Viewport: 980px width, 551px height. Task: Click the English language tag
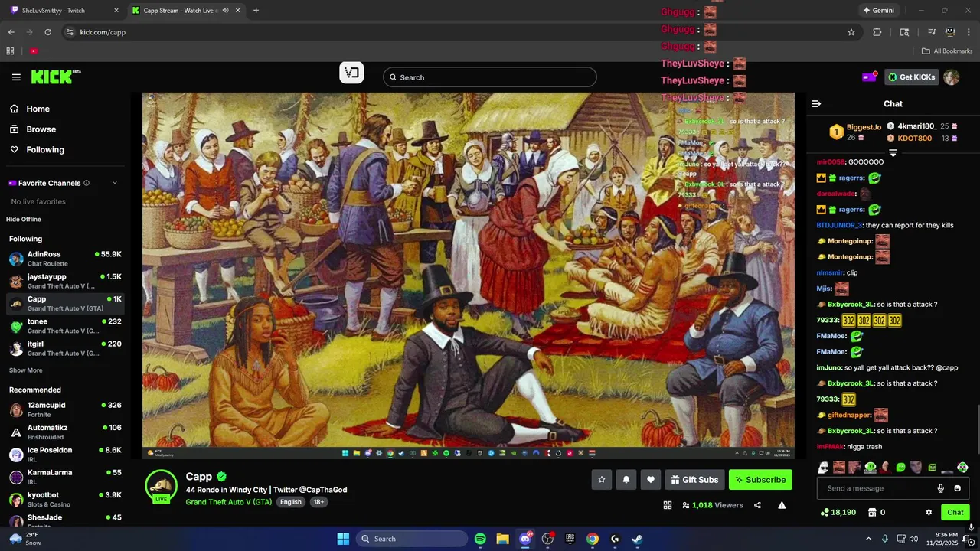tap(290, 502)
